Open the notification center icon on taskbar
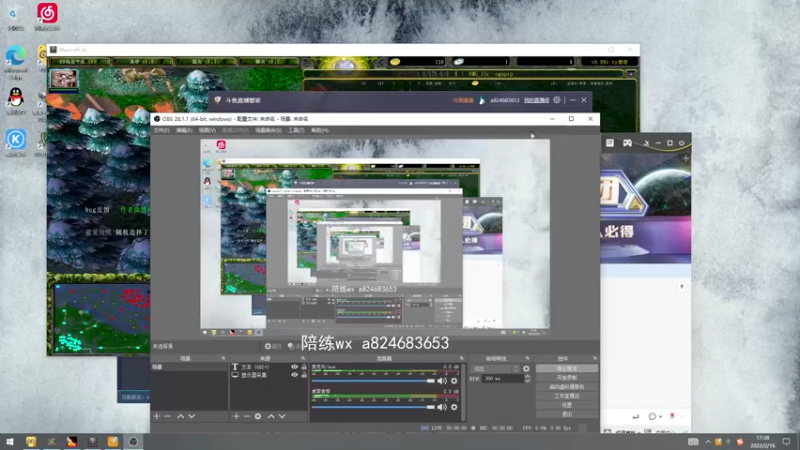 pyautogui.click(x=786, y=441)
